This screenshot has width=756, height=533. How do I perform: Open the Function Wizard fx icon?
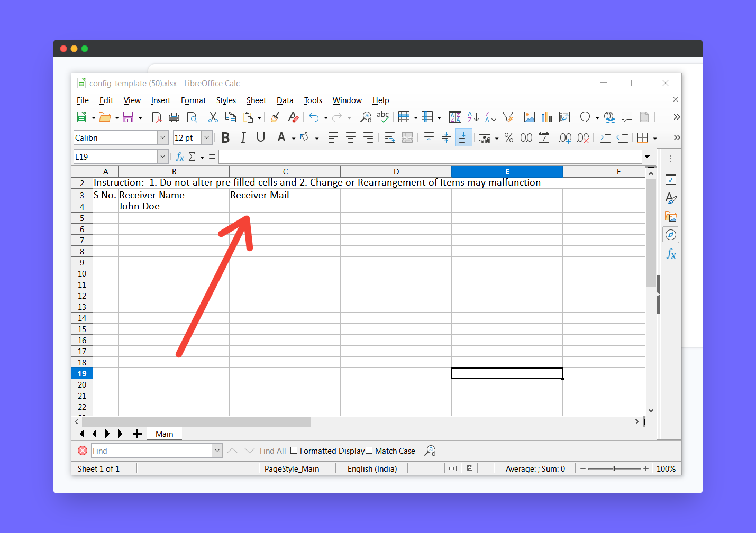pos(180,157)
